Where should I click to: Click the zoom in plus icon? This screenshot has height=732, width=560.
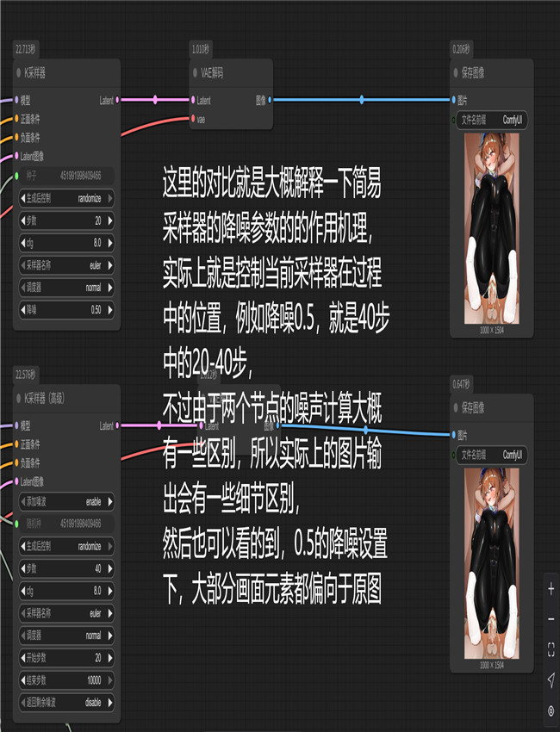551,589
